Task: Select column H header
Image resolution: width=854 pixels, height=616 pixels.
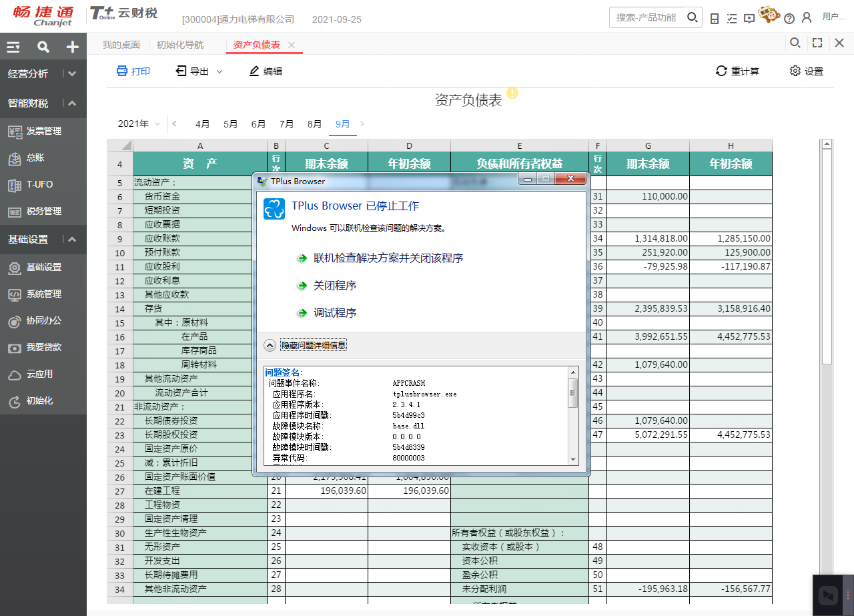Action: (731, 145)
